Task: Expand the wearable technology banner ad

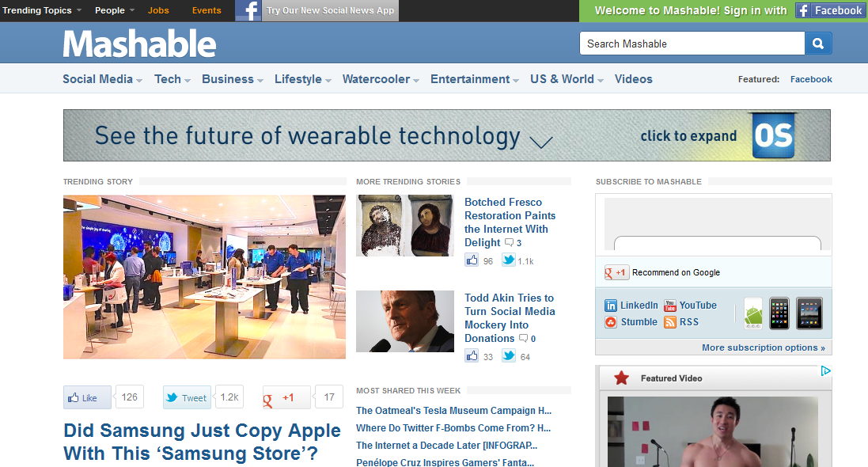Action: tap(447, 135)
